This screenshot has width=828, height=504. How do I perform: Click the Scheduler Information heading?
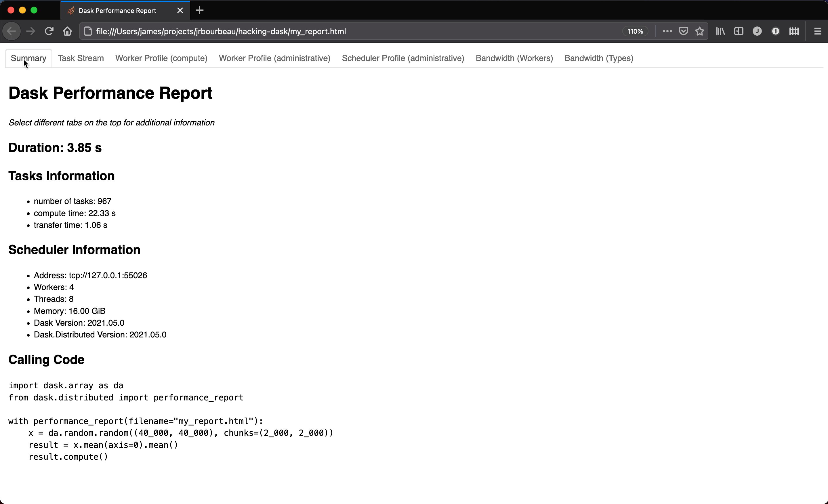pyautogui.click(x=74, y=250)
